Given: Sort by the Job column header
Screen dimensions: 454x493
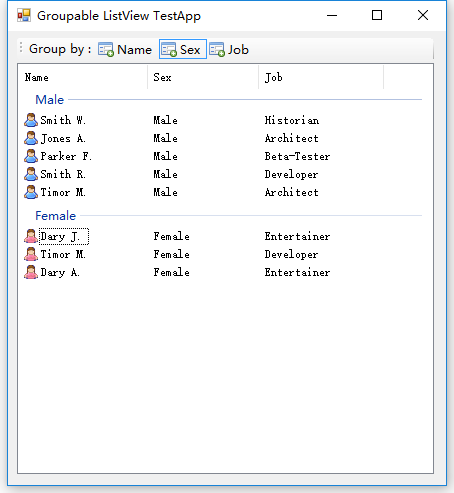Looking at the screenshot, I should [321, 77].
